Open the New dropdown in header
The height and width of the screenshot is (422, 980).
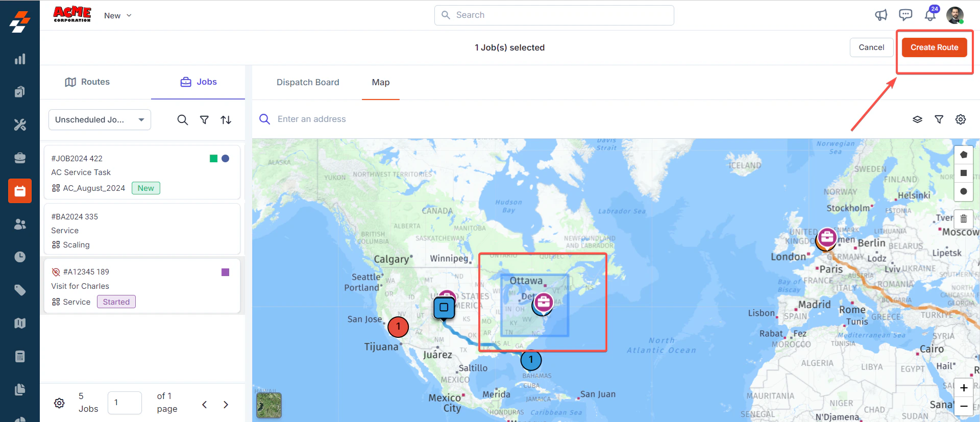(118, 16)
